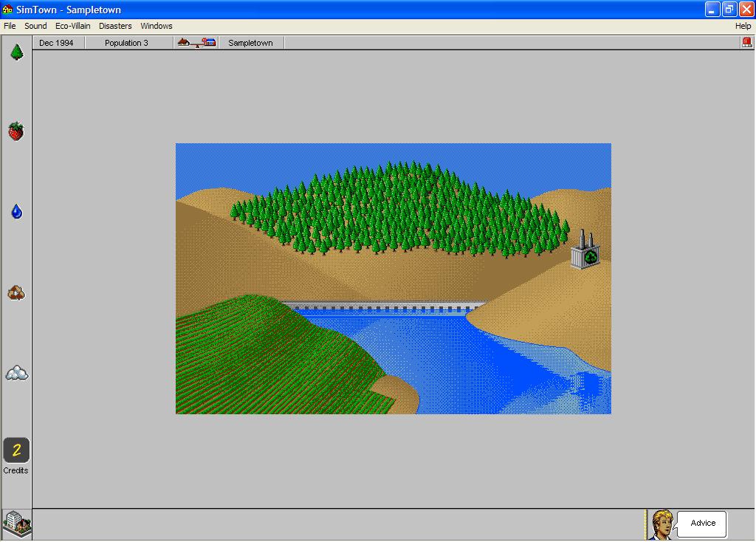Open the Windows menu

tap(157, 26)
